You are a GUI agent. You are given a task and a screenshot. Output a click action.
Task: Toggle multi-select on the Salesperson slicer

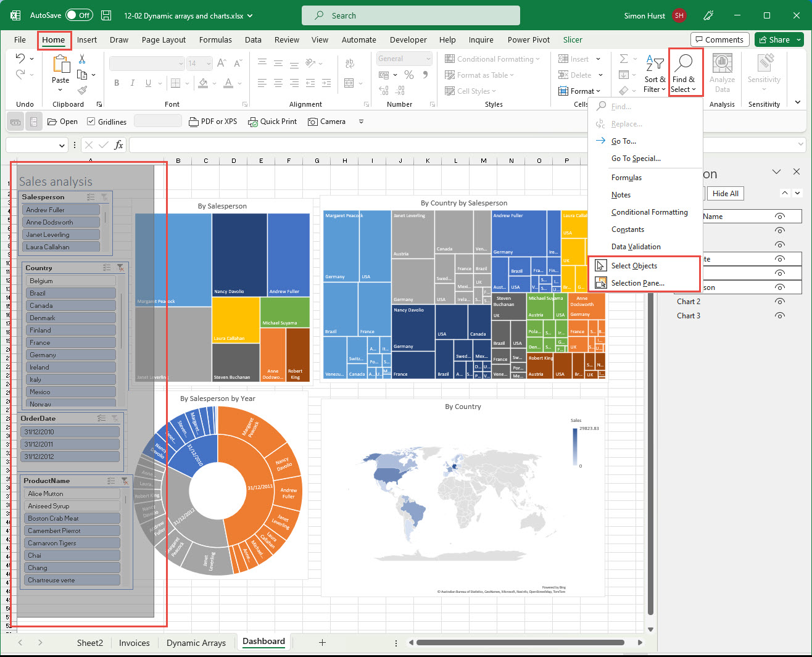(x=90, y=196)
